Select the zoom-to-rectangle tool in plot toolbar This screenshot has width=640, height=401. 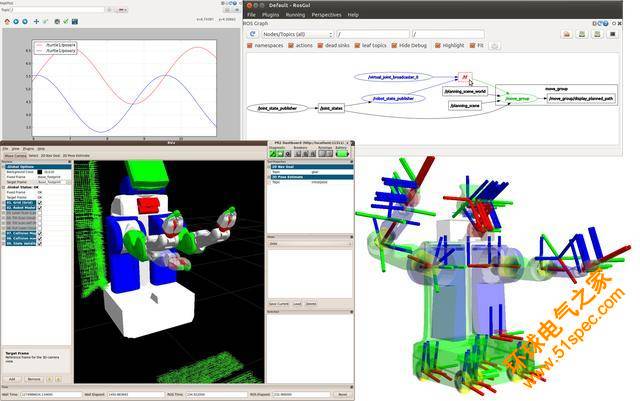tap(45, 21)
